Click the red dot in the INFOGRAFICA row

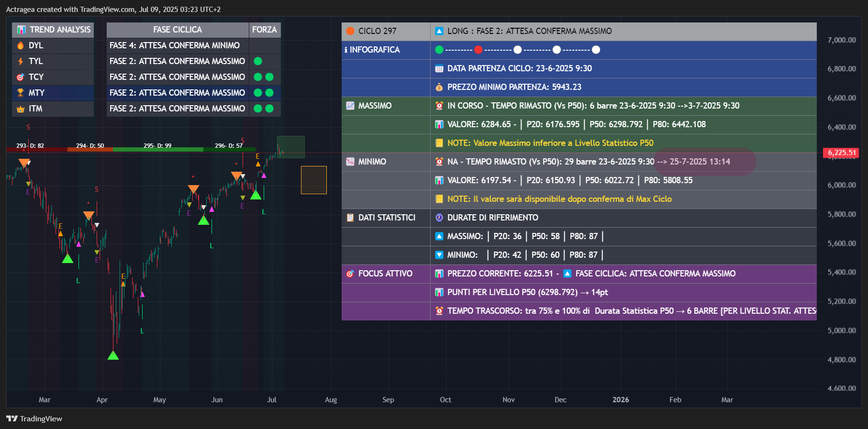pos(478,50)
